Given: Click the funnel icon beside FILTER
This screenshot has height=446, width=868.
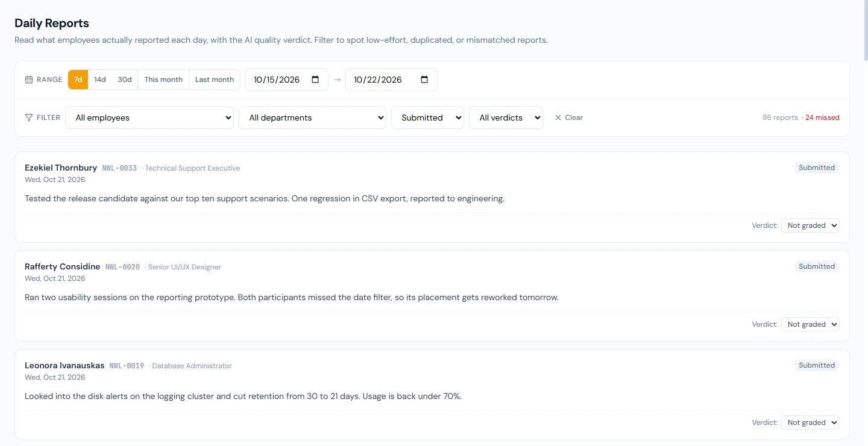Looking at the screenshot, I should (29, 118).
